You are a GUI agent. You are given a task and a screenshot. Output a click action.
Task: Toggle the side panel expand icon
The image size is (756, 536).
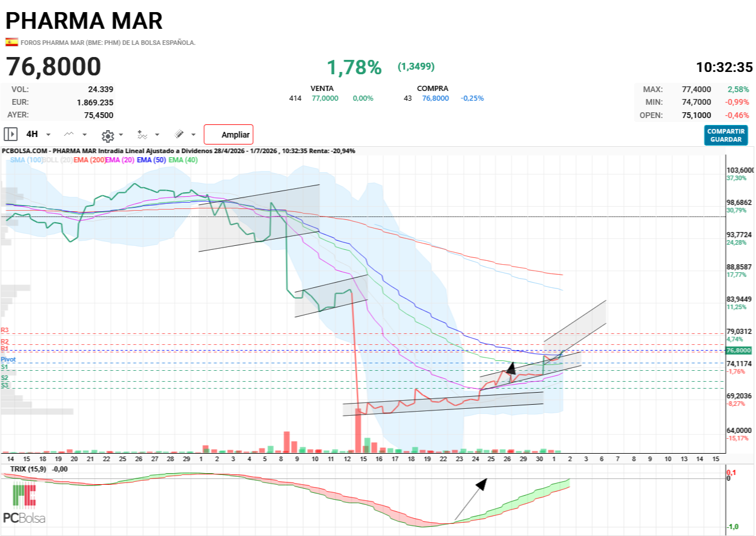point(10,134)
